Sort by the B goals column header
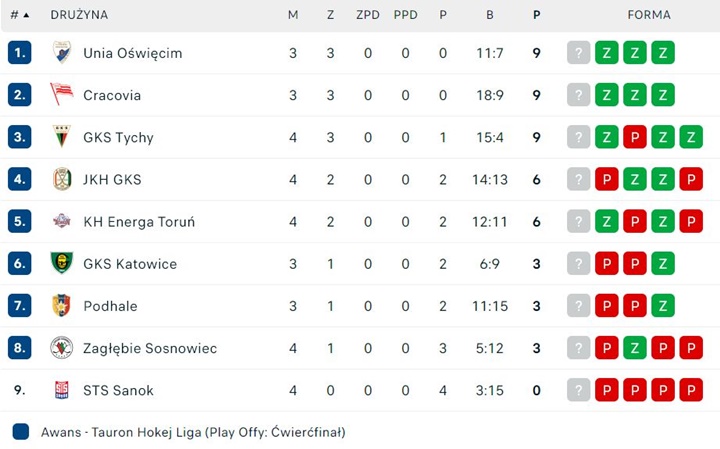Viewport: 720px width, 449px height. click(x=490, y=15)
